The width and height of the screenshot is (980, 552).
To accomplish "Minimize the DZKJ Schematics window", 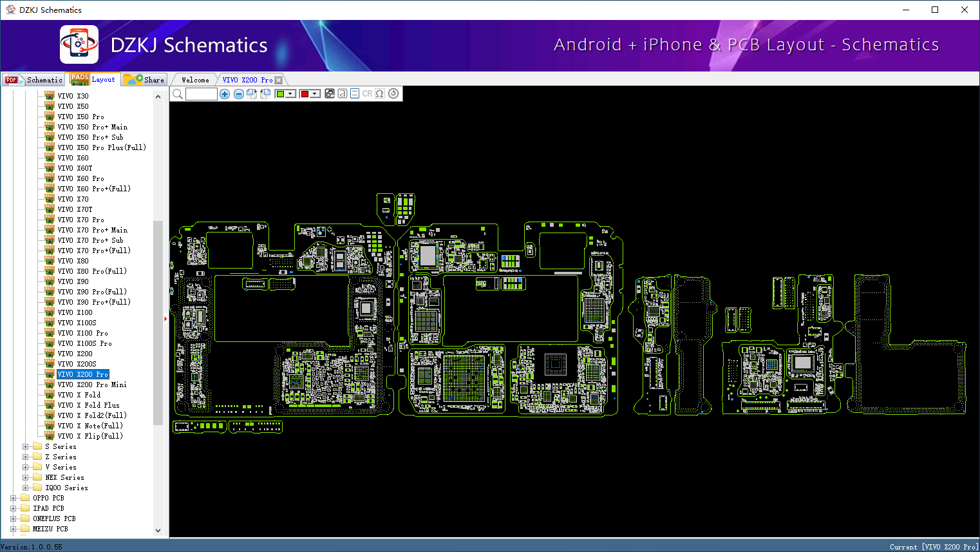I will click(906, 10).
